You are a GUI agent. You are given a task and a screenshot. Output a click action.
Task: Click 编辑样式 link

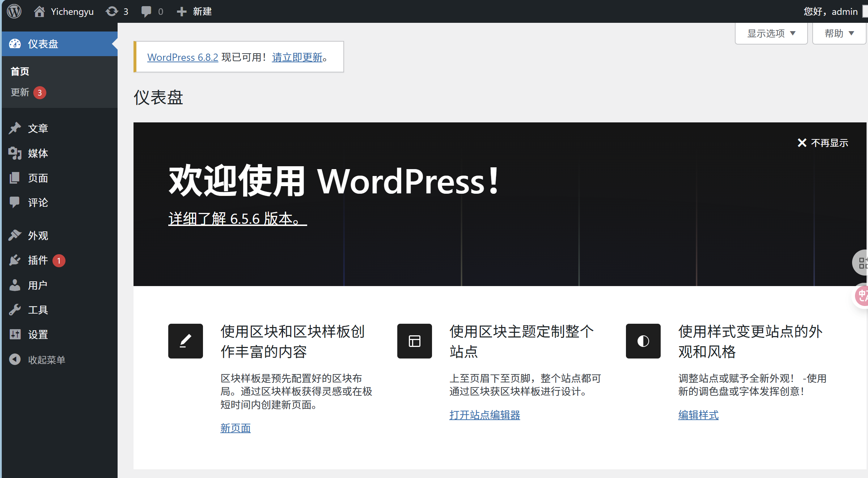point(698,415)
